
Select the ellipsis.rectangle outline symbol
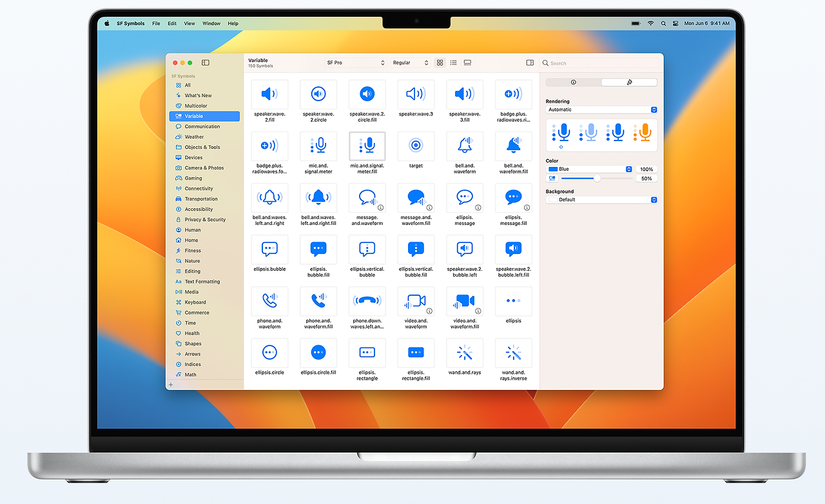tap(367, 353)
